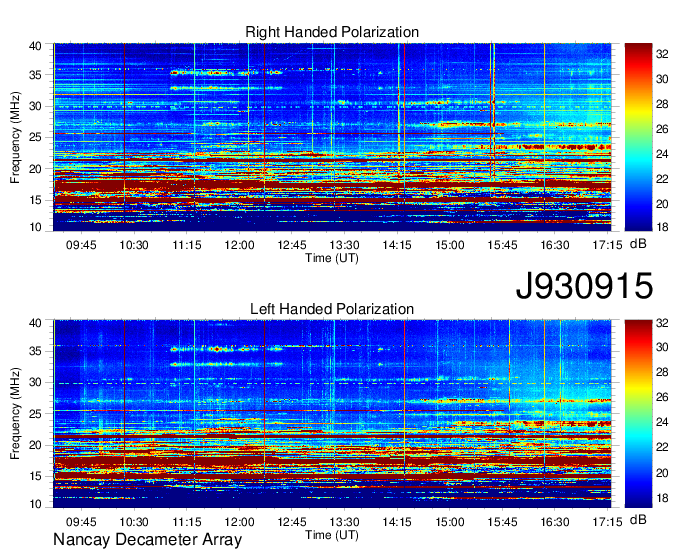Click the 15:45 time tick of upper plot

pos(502,245)
